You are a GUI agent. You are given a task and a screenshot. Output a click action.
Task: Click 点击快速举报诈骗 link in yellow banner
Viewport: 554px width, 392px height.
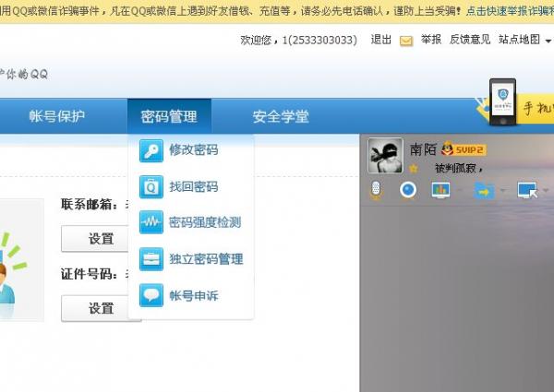pos(510,11)
